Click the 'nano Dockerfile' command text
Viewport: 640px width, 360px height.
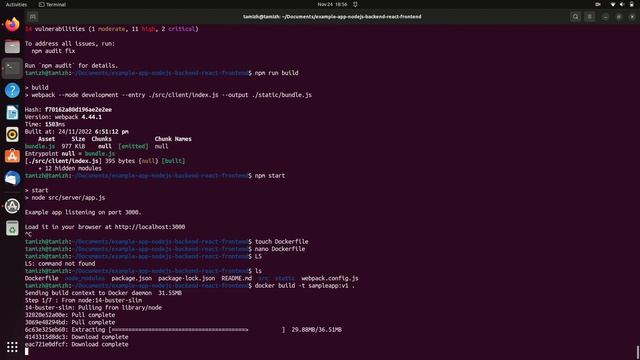pyautogui.click(x=280, y=249)
